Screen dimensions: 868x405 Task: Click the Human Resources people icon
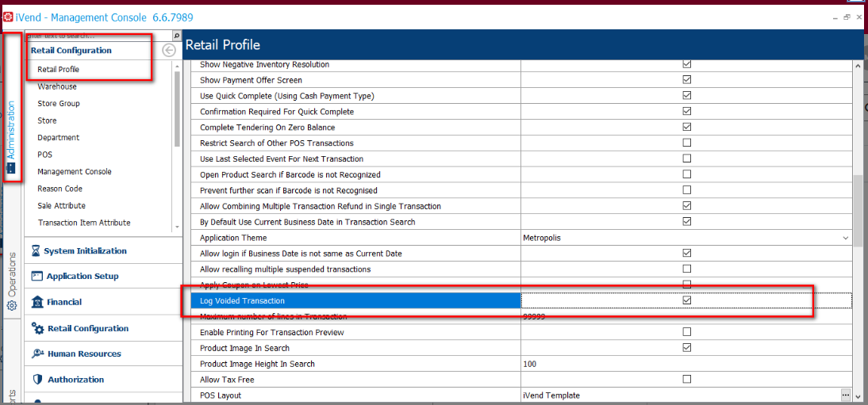[37, 353]
